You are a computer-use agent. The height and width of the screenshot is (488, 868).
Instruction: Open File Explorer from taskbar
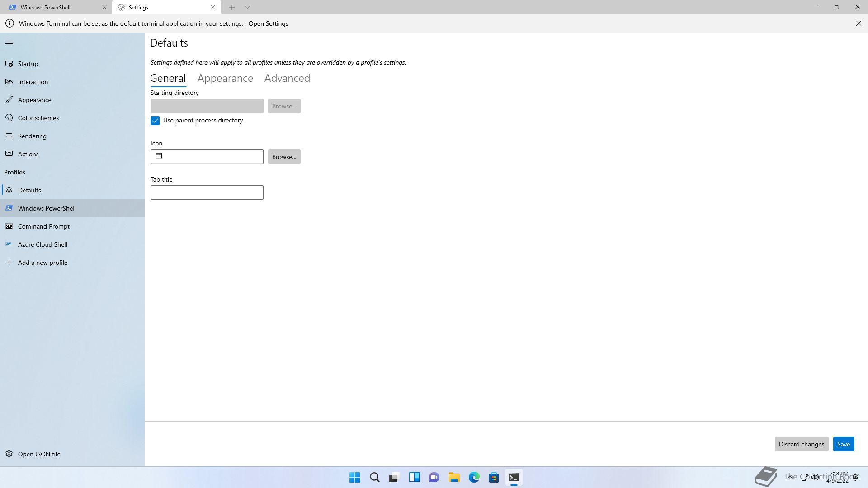(454, 477)
